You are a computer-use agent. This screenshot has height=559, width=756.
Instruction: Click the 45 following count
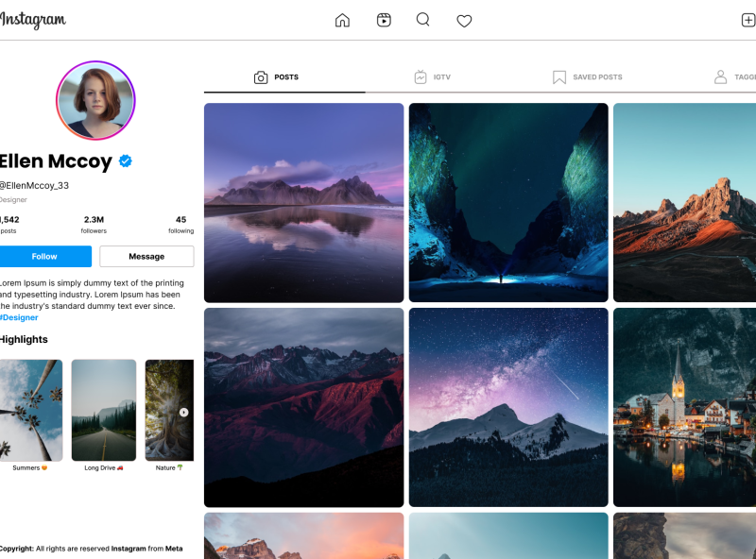tap(180, 225)
